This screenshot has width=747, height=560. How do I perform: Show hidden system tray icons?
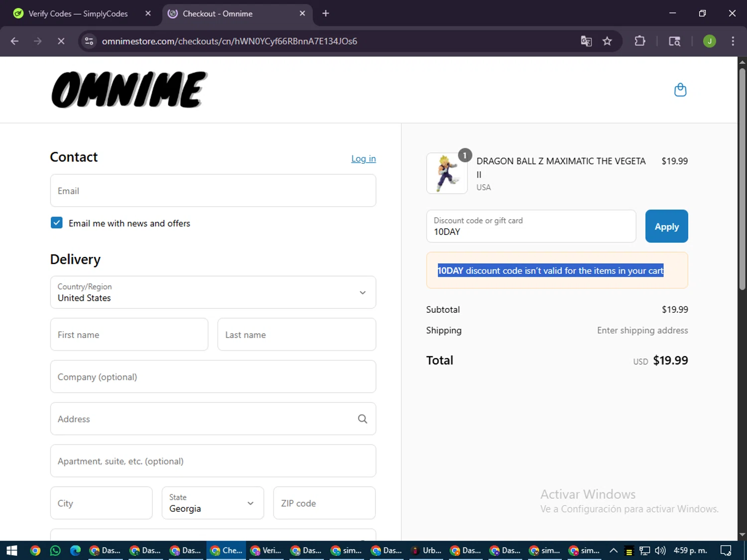tap(614, 551)
